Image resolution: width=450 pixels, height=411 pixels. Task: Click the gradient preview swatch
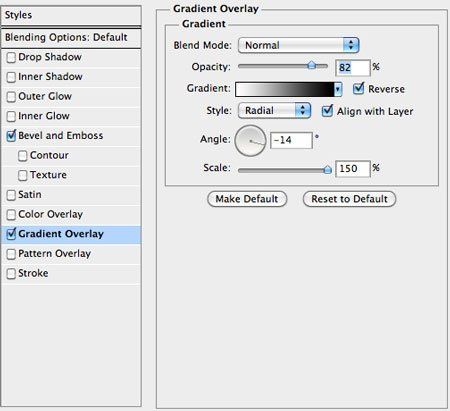tap(285, 89)
